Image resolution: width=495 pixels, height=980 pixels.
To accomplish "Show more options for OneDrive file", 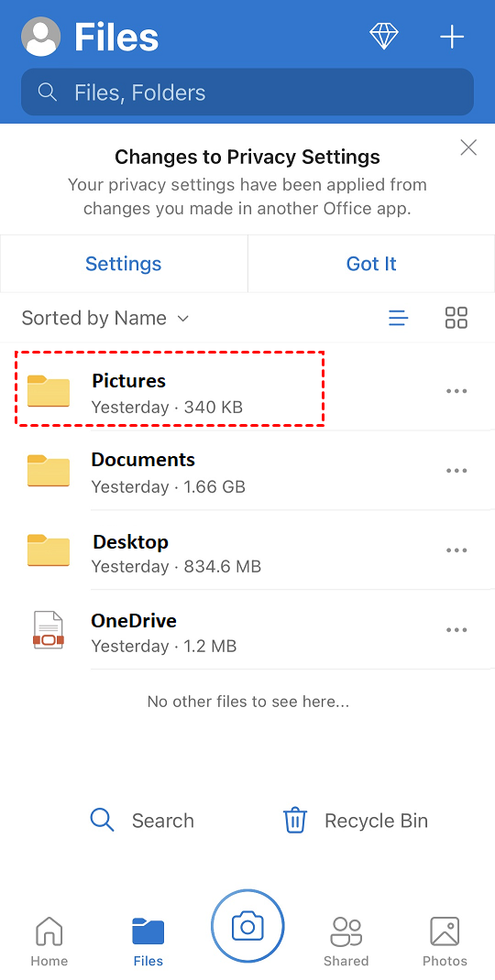I will [456, 630].
